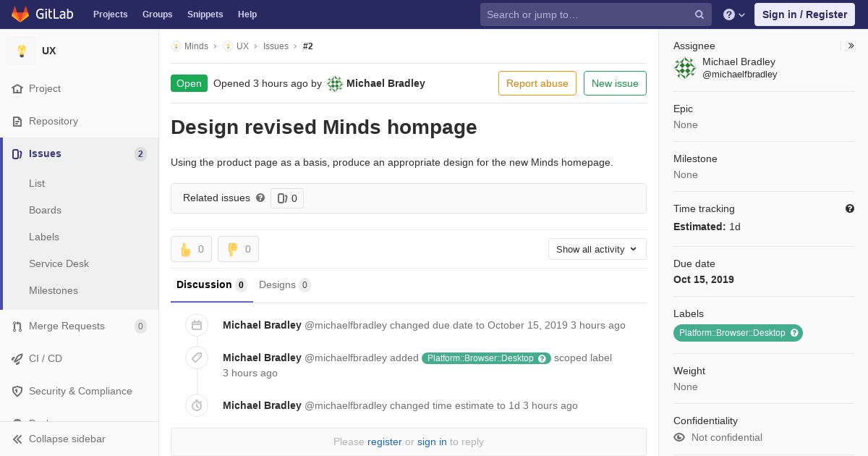Open Project via the house icon
Screen dimensions: 868x456
point(17,88)
